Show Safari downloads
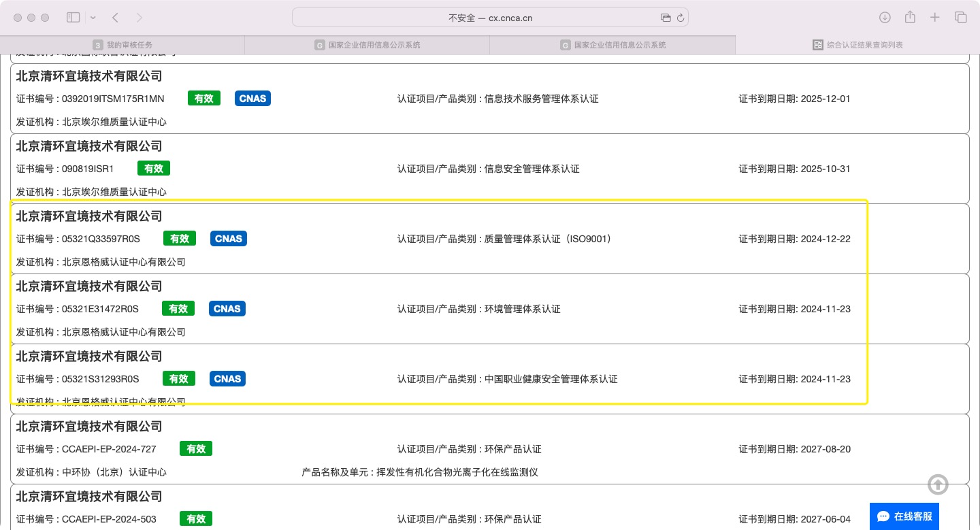 (885, 18)
